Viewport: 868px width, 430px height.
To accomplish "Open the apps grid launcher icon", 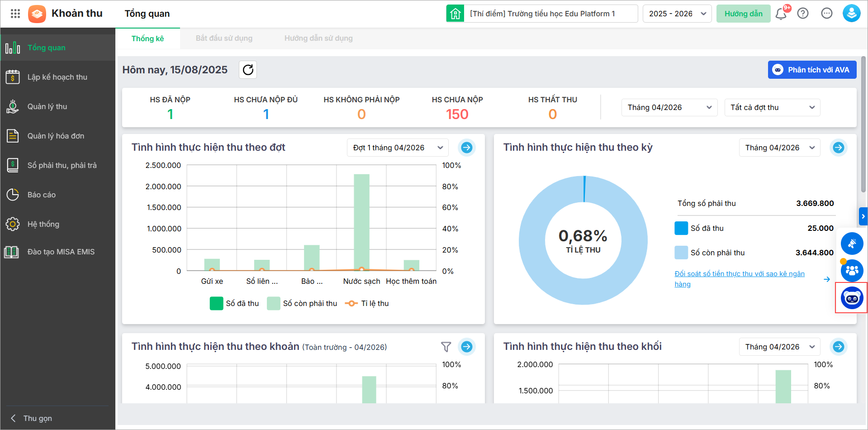I will [x=15, y=14].
